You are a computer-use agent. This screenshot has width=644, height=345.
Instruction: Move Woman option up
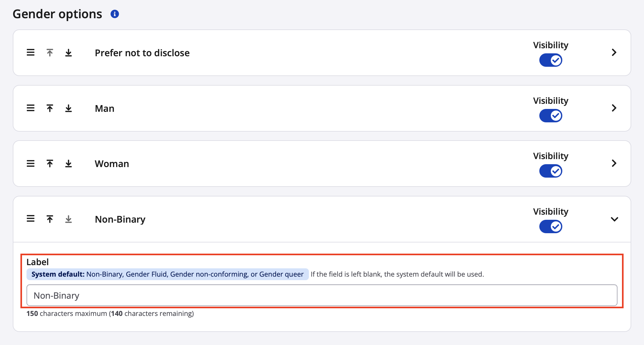point(50,164)
